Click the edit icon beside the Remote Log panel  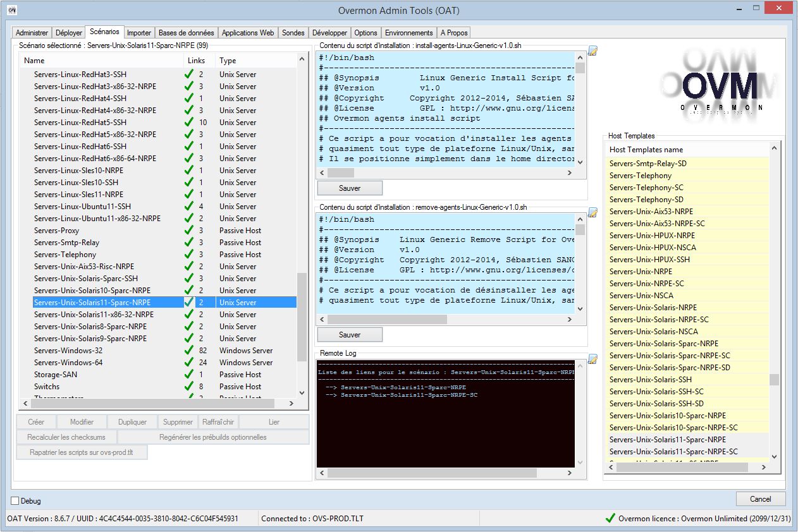tap(592, 359)
